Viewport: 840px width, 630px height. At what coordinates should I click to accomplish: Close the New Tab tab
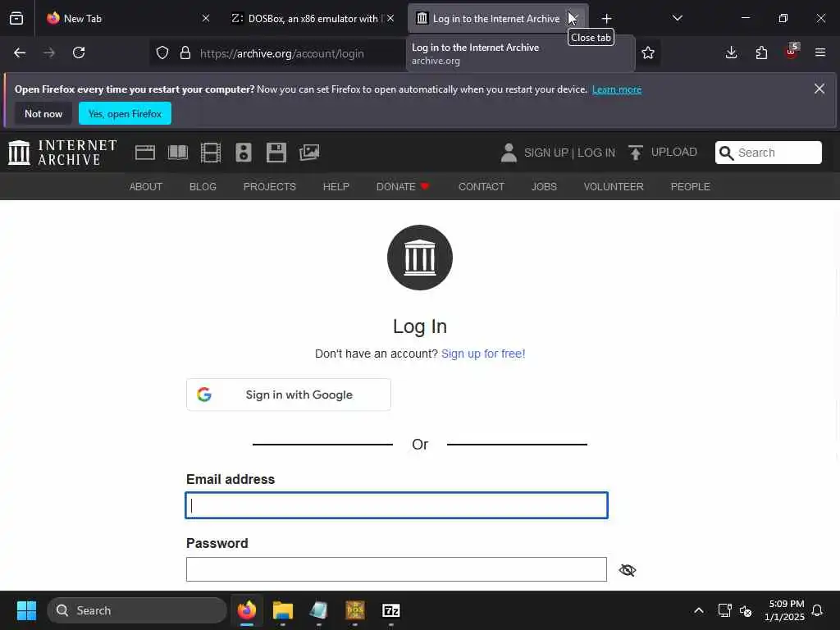(x=206, y=19)
